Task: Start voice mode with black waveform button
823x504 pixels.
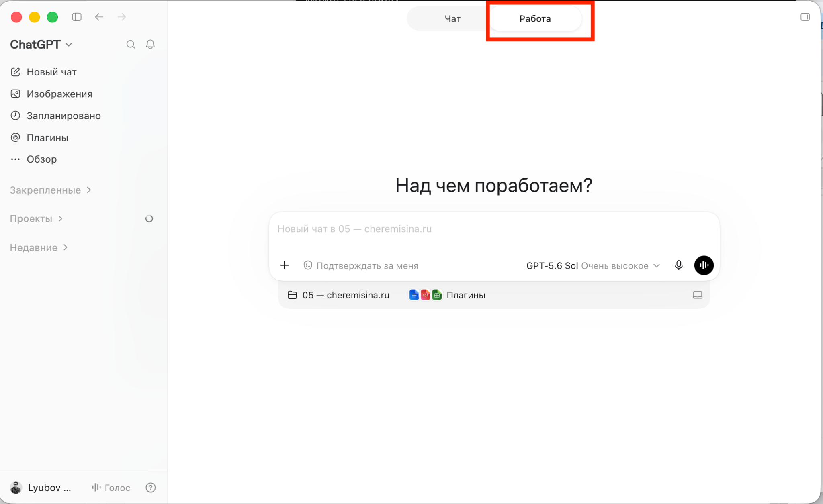Action: click(x=704, y=265)
